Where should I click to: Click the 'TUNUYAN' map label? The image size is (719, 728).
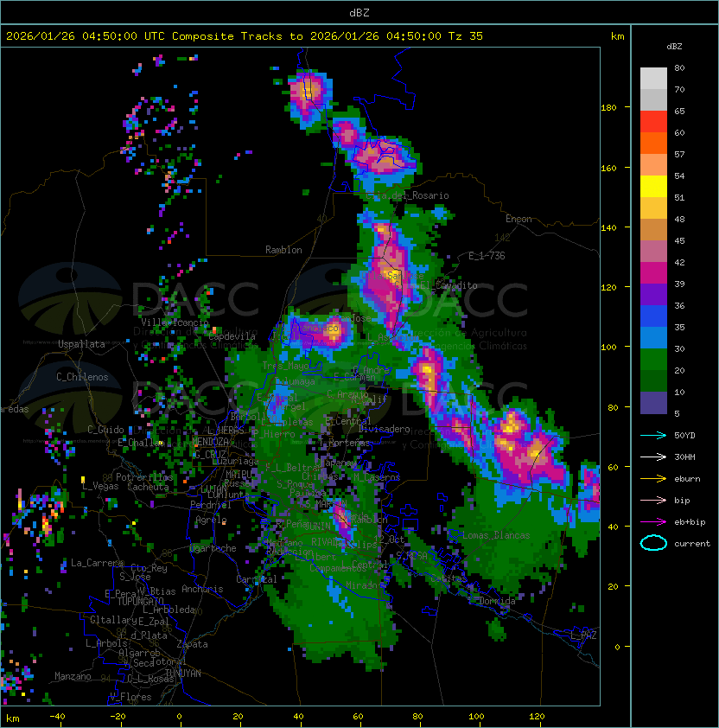183,674
